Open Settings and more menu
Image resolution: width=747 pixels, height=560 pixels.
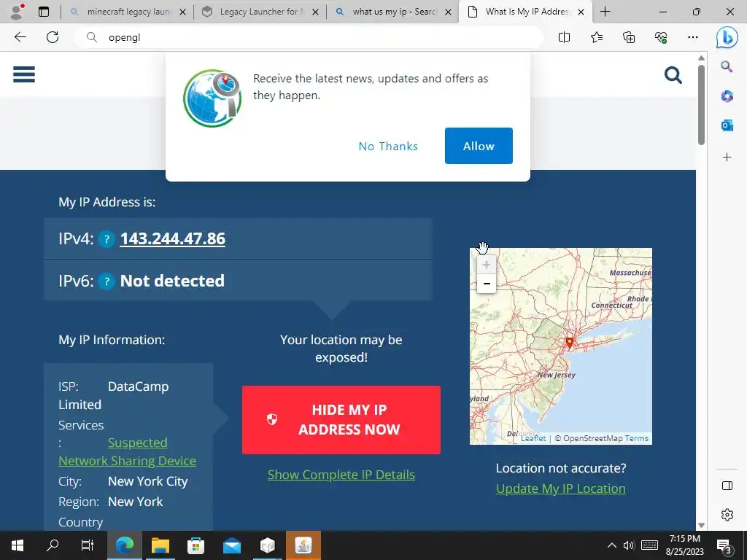click(693, 37)
